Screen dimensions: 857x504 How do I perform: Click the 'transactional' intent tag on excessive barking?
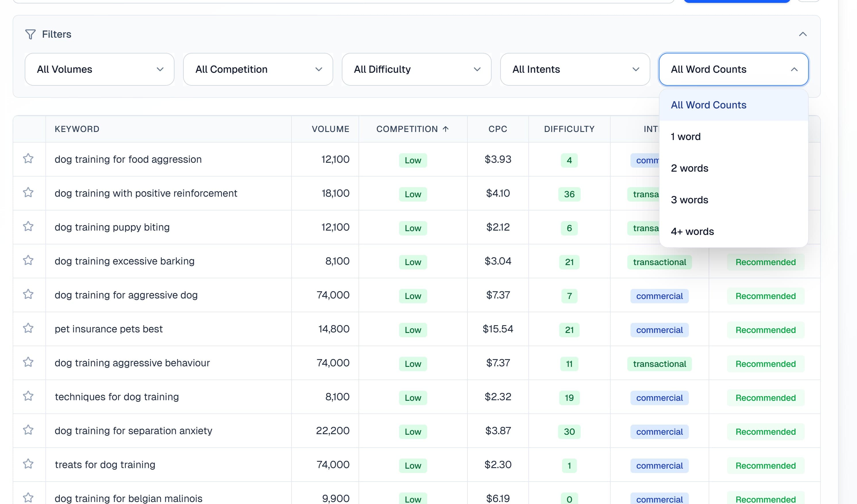659,262
